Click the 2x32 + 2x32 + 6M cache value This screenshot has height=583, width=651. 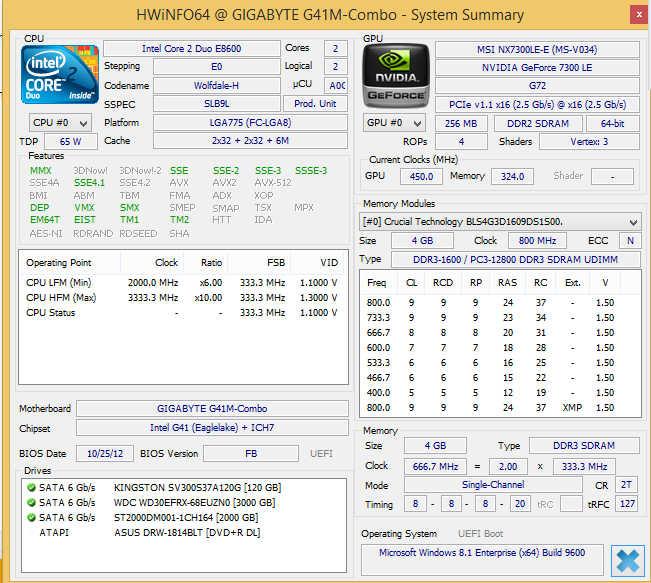pyautogui.click(x=250, y=141)
